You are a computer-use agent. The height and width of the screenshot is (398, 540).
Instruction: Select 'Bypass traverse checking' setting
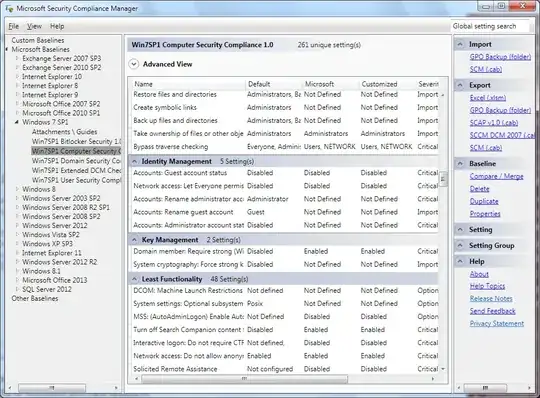click(285, 147)
